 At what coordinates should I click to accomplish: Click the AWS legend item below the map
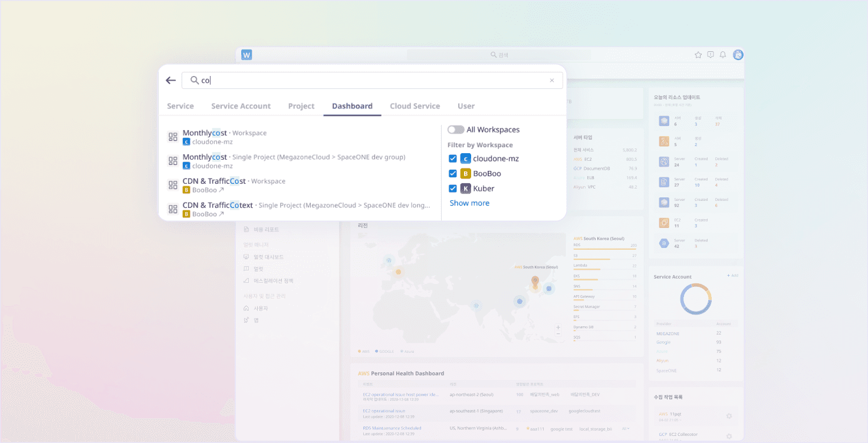coord(363,351)
